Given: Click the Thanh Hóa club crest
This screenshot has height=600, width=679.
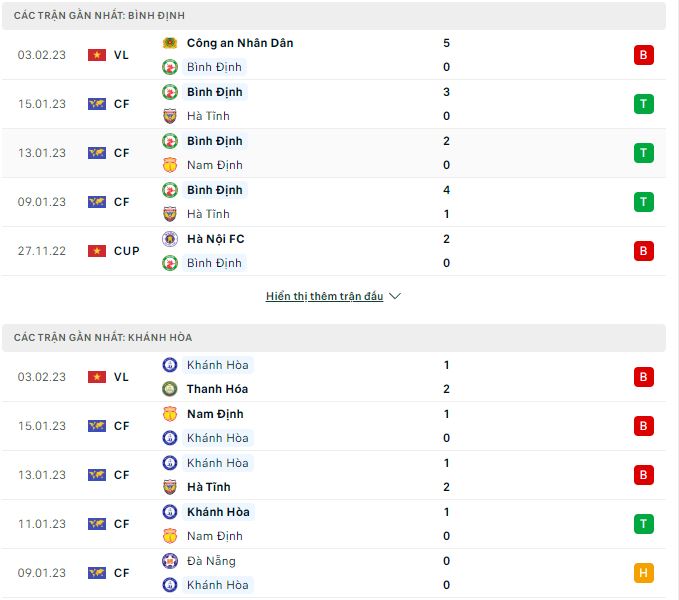Looking at the screenshot, I should pyautogui.click(x=170, y=389).
